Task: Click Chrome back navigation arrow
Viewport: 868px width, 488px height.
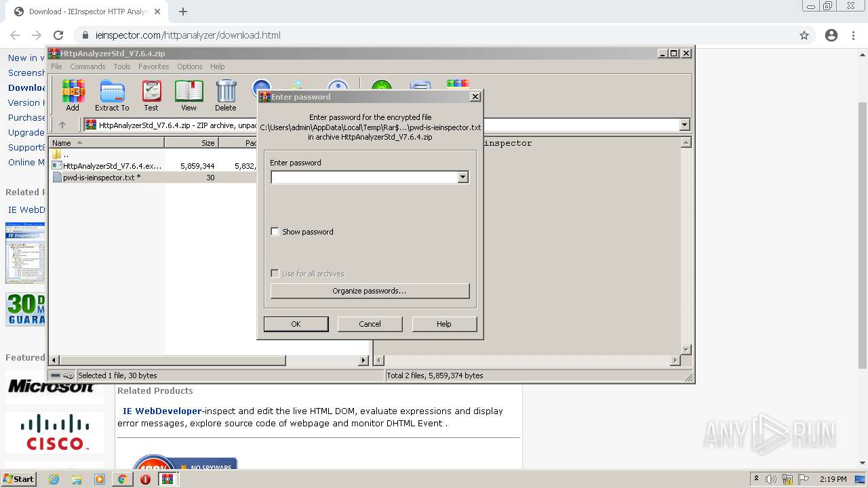Action: tap(15, 35)
